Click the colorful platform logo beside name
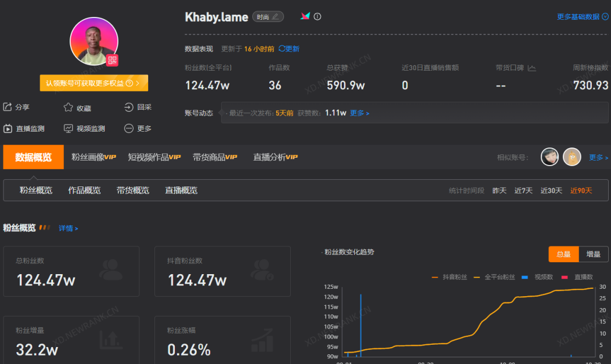 (305, 16)
